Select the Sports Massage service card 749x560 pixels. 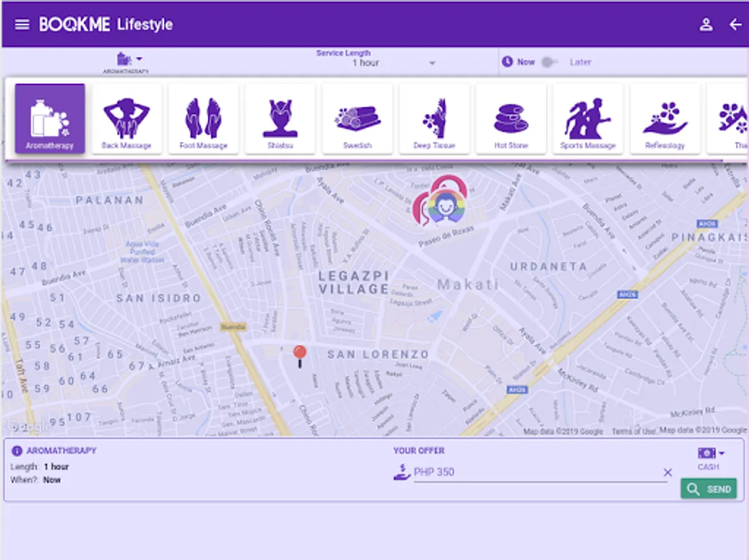pyautogui.click(x=588, y=118)
